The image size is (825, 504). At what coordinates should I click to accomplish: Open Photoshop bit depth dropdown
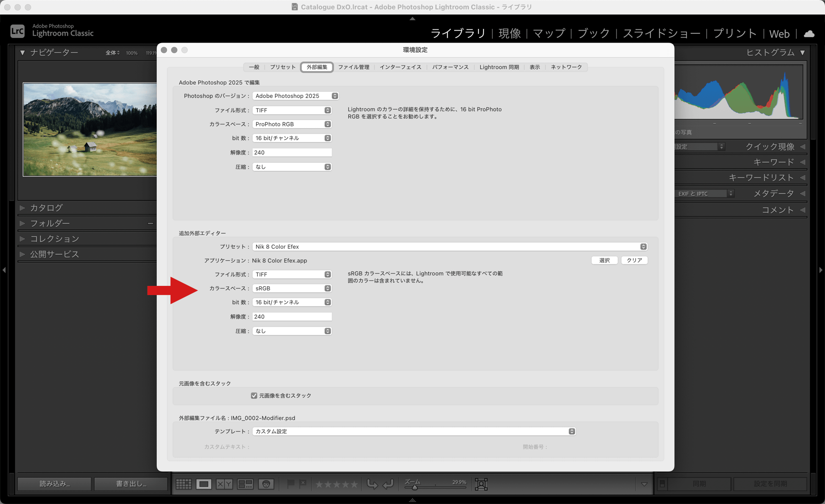[292, 138]
